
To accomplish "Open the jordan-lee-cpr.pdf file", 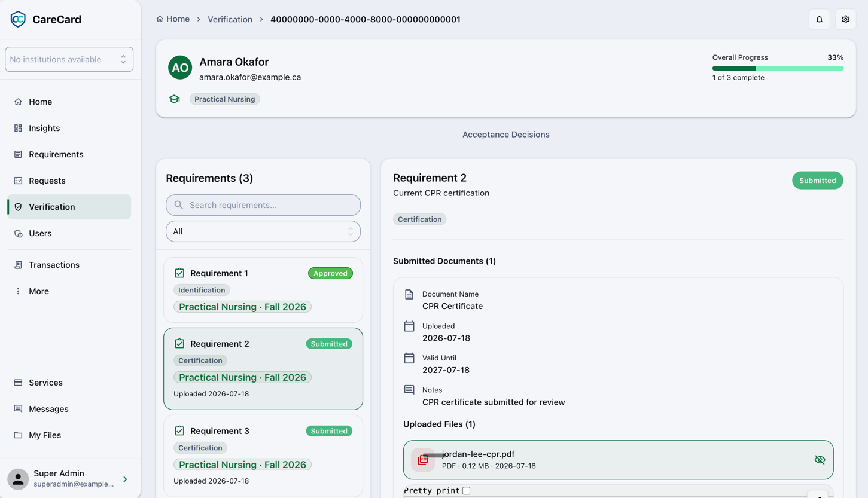I will [x=618, y=460].
